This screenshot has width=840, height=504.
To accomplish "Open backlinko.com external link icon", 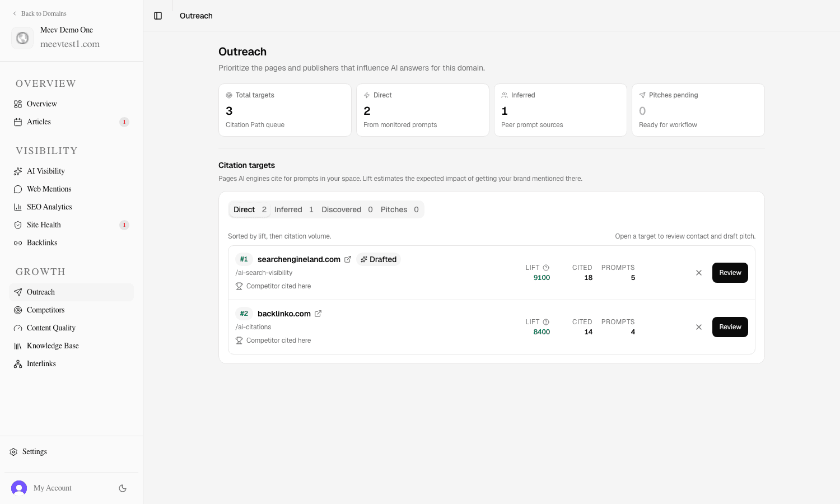I will (318, 314).
